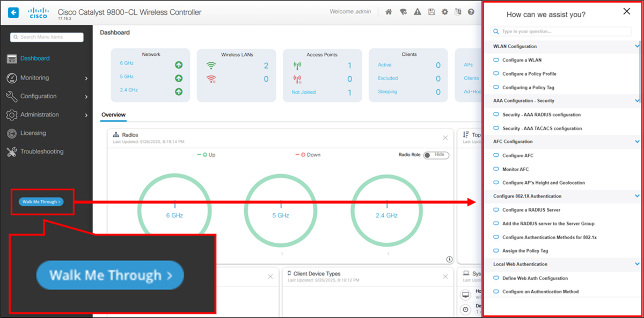The height and width of the screenshot is (318, 644).
Task: Click the Not Joined access points link
Action: pyautogui.click(x=304, y=92)
